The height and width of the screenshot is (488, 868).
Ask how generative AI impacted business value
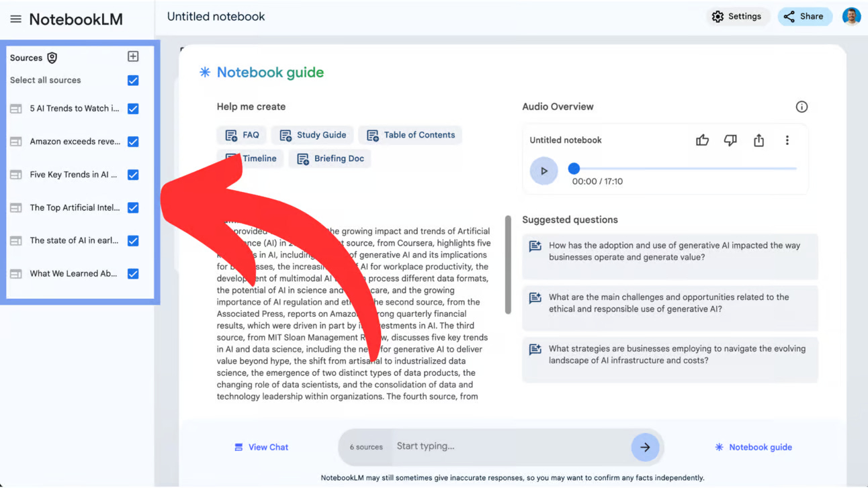point(670,256)
